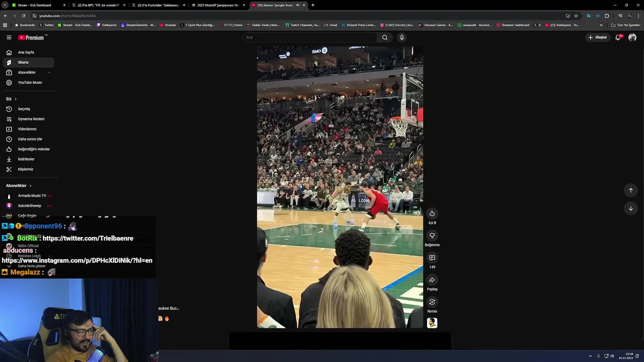Expand the Siz section chevron
Screen dimensions: 644x362
point(16,99)
